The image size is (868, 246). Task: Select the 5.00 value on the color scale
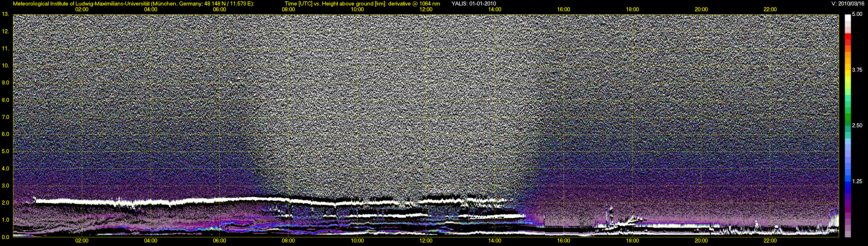point(857,14)
